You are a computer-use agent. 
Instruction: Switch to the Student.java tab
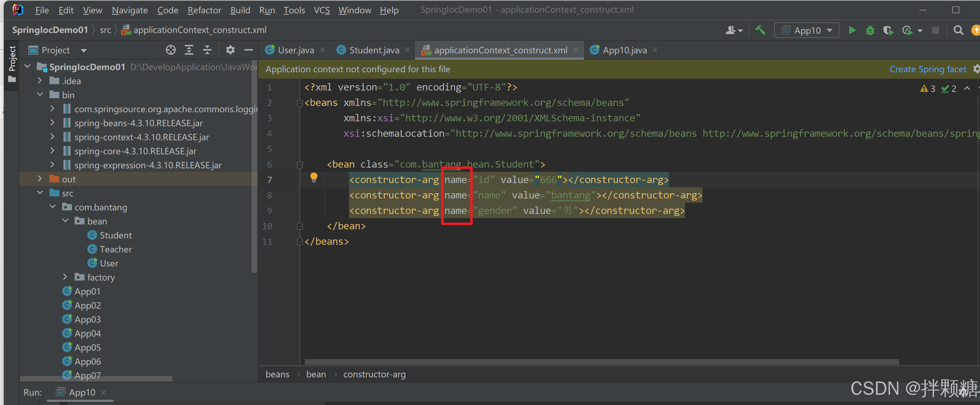click(x=374, y=50)
